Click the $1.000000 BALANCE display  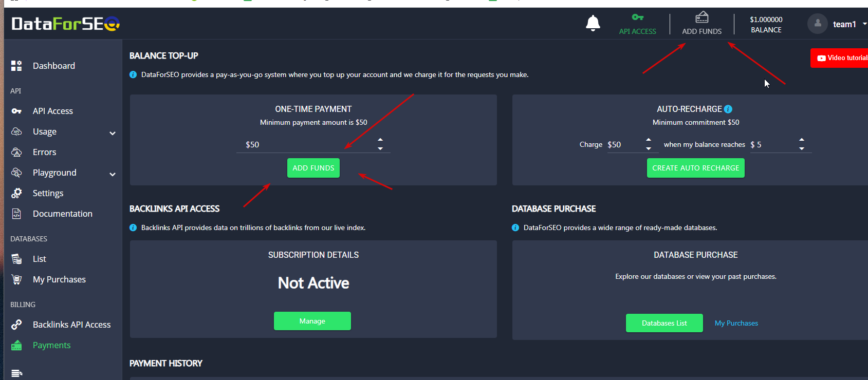click(x=766, y=24)
